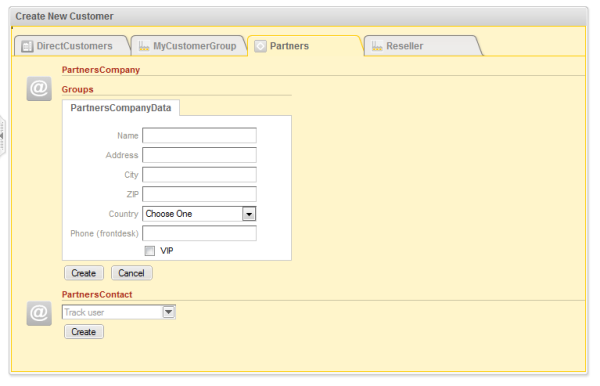Screen dimensions: 600x386
Task: Click into the ZIP field
Action: coord(199,194)
